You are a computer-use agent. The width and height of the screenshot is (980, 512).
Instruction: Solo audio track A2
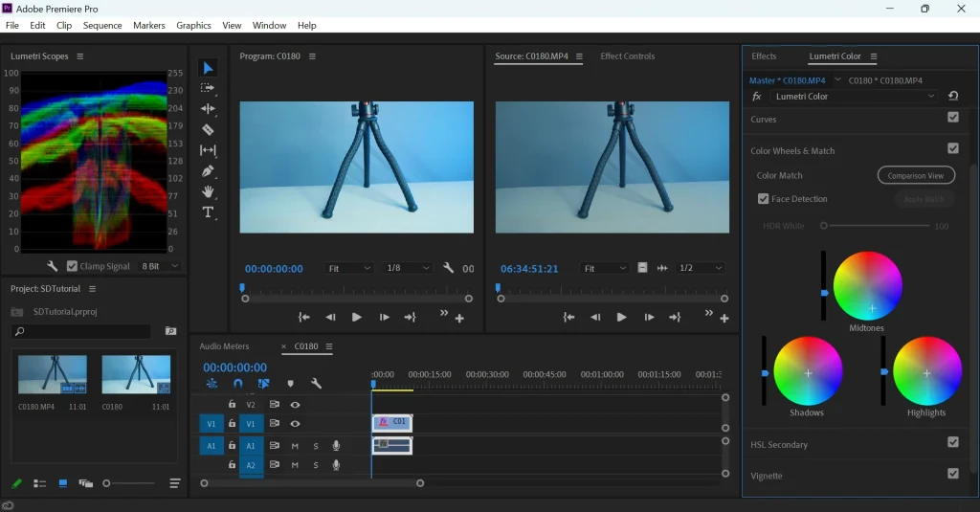316,465
